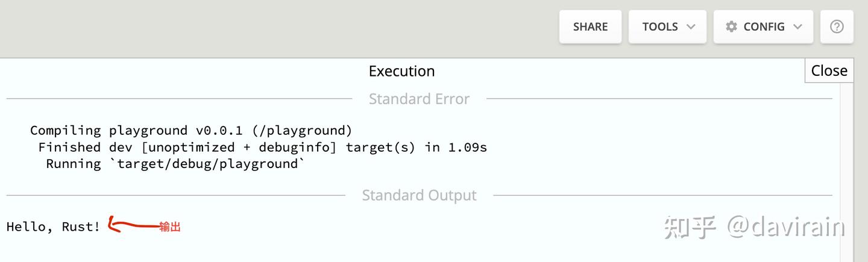
Task: Open the CONFIG menu
Action: tap(763, 27)
